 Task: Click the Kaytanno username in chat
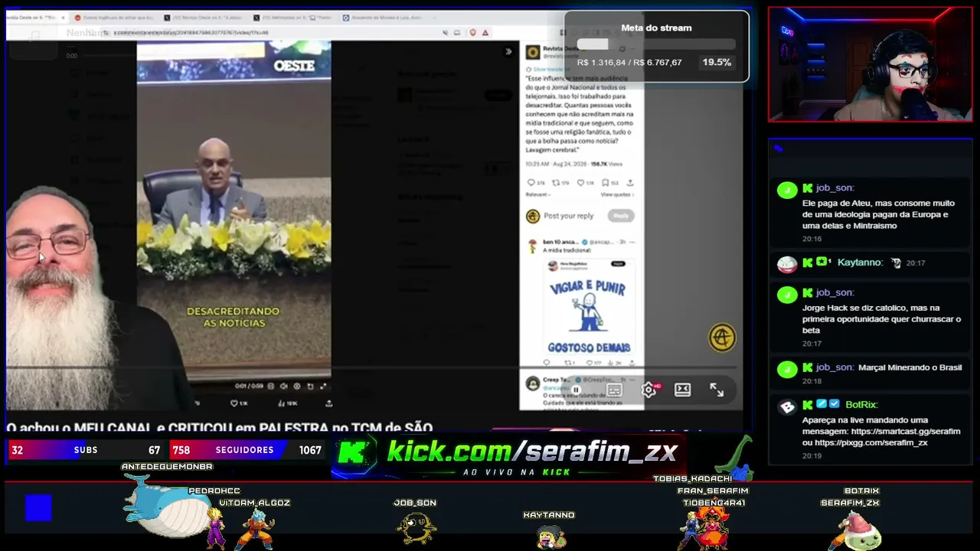860,262
